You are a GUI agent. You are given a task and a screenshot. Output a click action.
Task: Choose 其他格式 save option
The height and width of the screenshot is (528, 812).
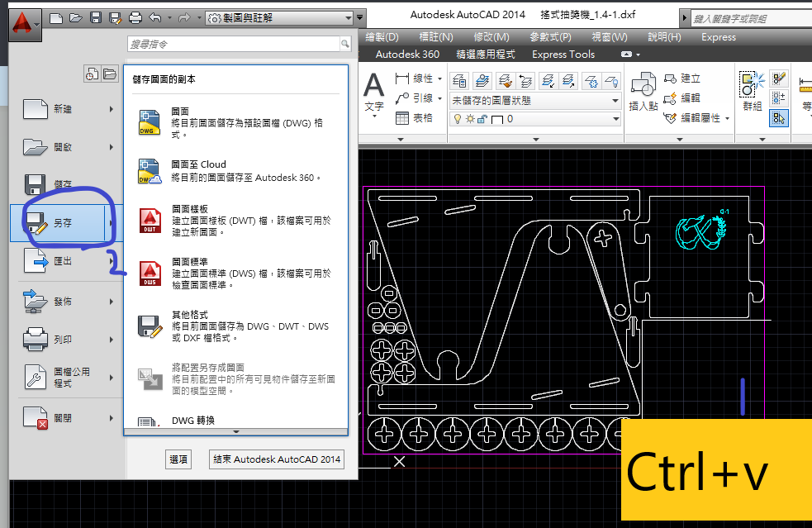pyautogui.click(x=236, y=326)
